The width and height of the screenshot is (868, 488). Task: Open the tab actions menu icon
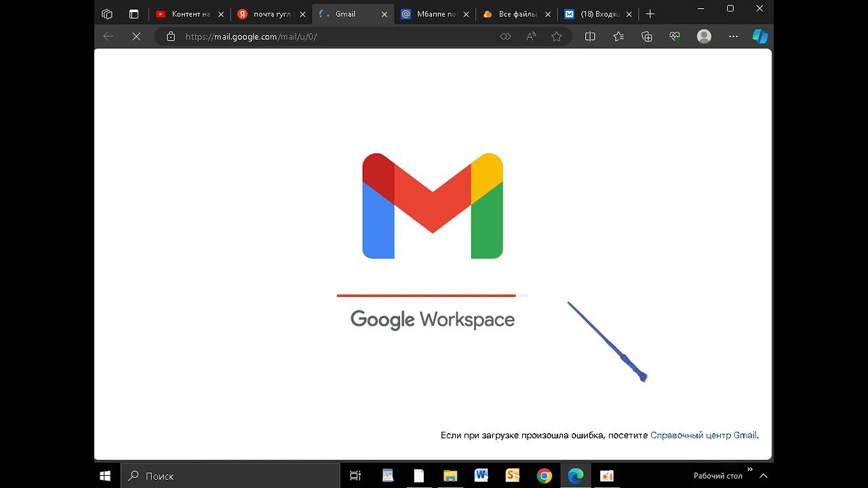click(x=134, y=14)
